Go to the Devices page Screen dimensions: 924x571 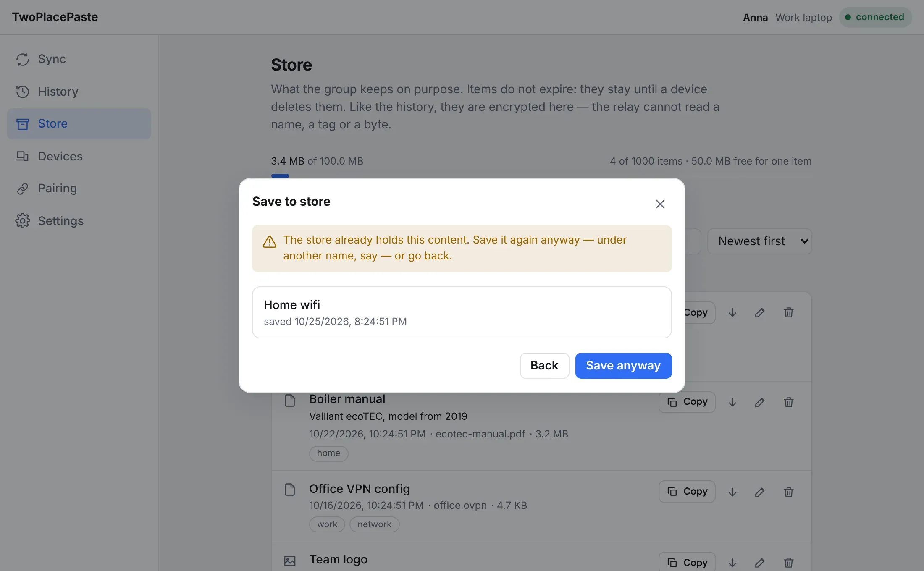click(79, 156)
